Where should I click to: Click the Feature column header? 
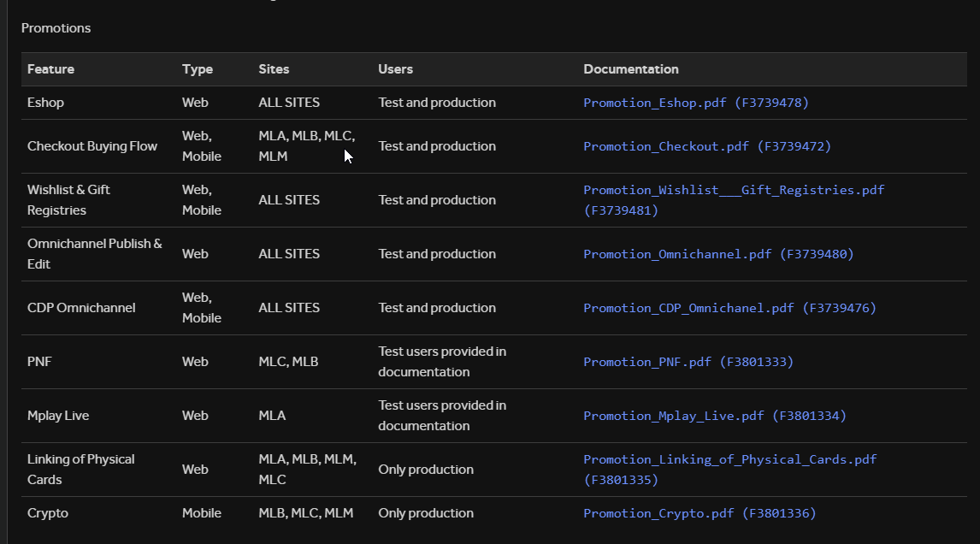click(50, 69)
